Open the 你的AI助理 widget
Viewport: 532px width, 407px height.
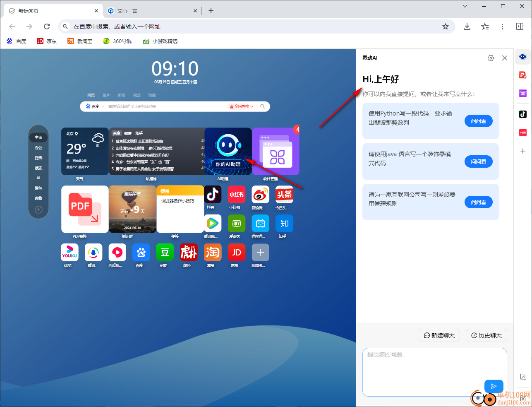[x=228, y=151]
